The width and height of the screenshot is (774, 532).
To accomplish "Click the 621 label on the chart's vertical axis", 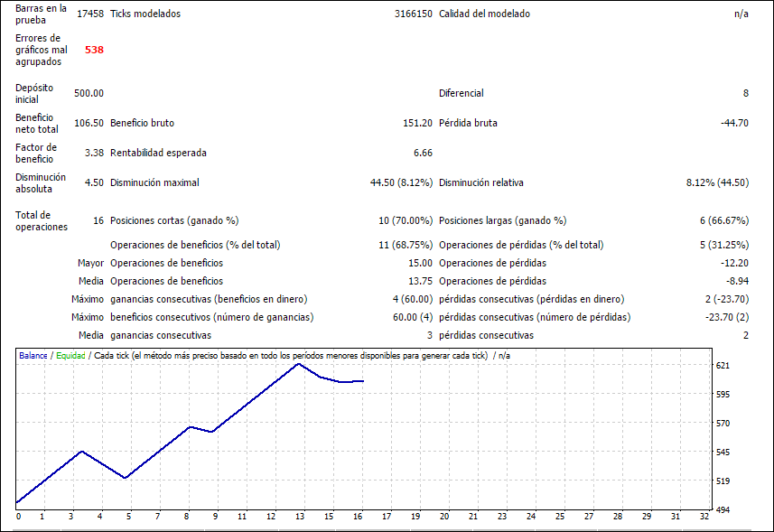I will [722, 366].
